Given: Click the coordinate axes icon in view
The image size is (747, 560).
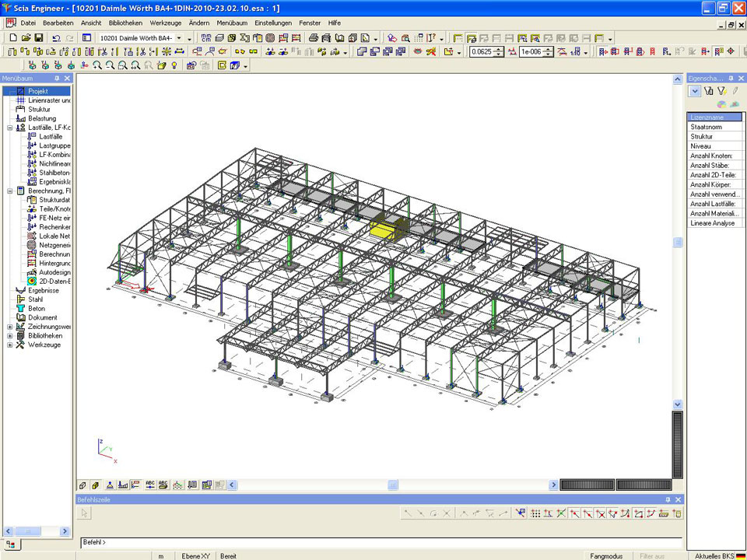Looking at the screenshot, I should click(105, 450).
